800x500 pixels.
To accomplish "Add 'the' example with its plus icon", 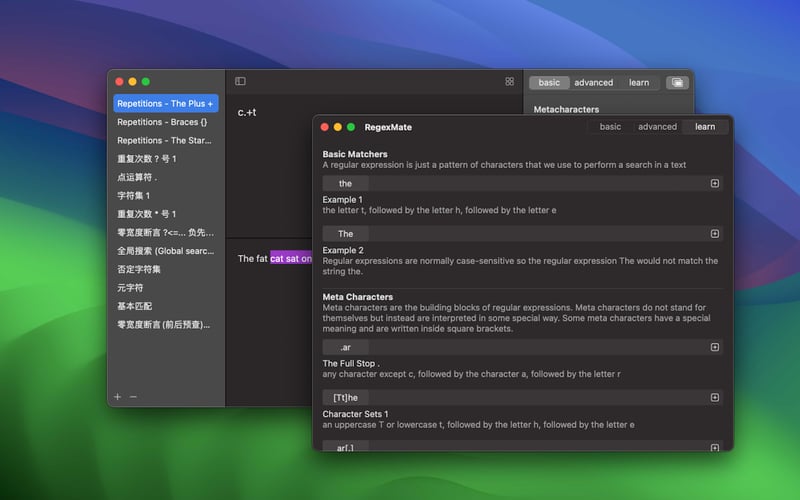I will pos(714,183).
